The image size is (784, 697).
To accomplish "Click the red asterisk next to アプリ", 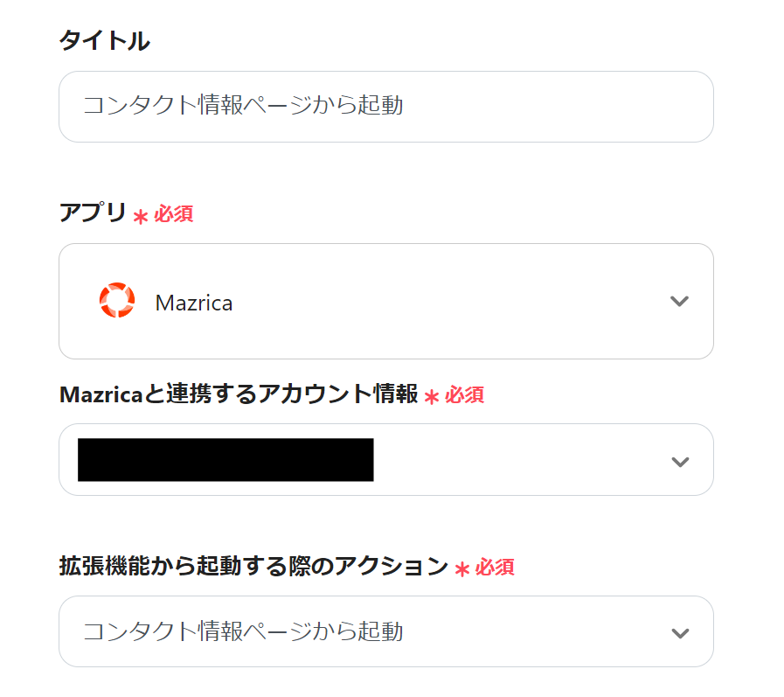I will [141, 217].
